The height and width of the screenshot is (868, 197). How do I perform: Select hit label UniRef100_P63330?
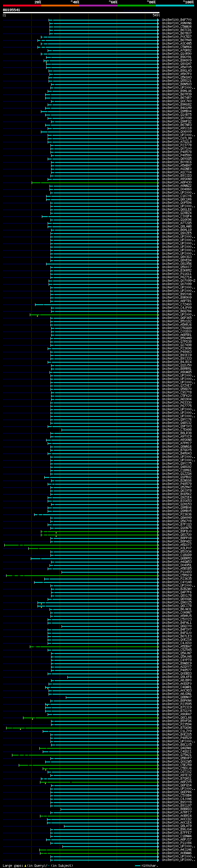point(176,403)
